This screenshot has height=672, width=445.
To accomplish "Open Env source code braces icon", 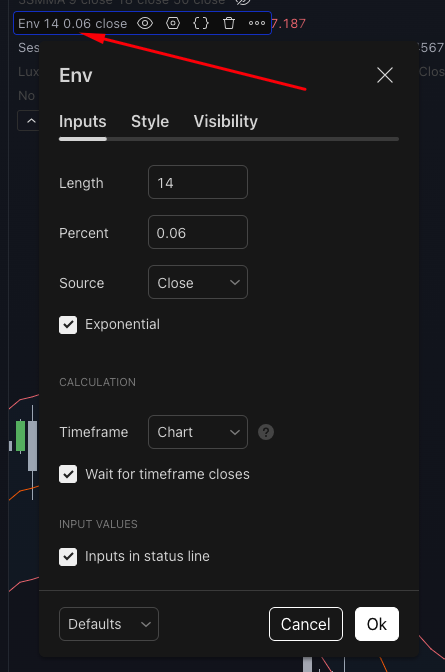I will pyautogui.click(x=201, y=23).
